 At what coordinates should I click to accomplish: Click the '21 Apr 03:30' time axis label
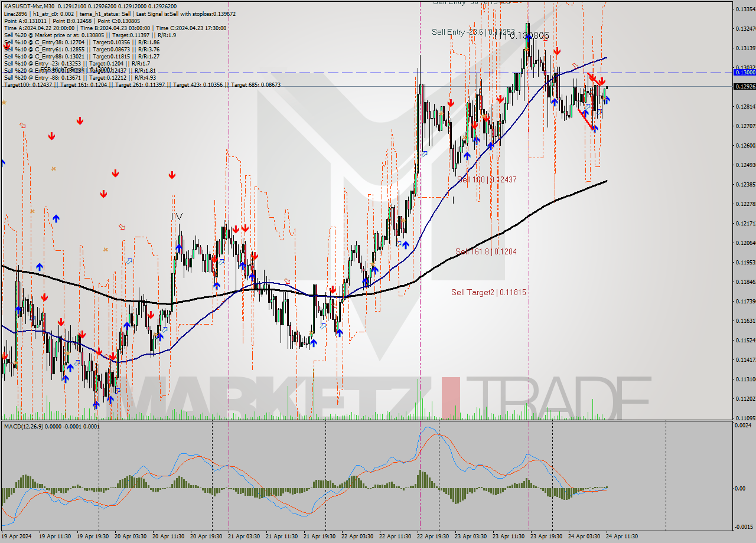tap(245, 537)
